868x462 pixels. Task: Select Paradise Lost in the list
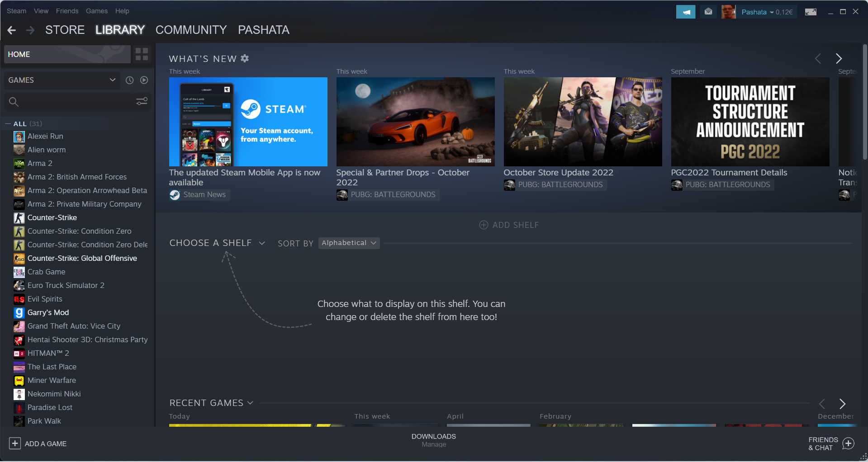pos(50,407)
